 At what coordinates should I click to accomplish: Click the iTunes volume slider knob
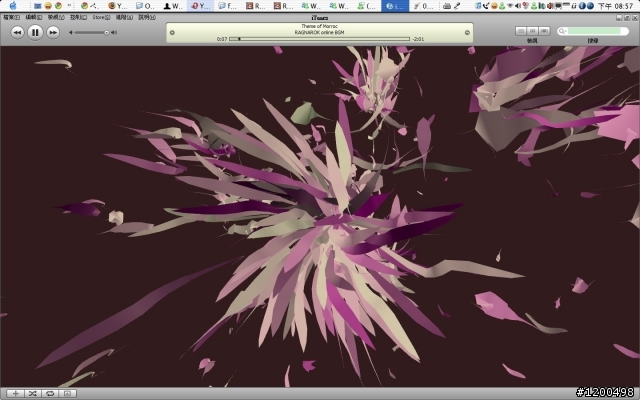(x=107, y=33)
